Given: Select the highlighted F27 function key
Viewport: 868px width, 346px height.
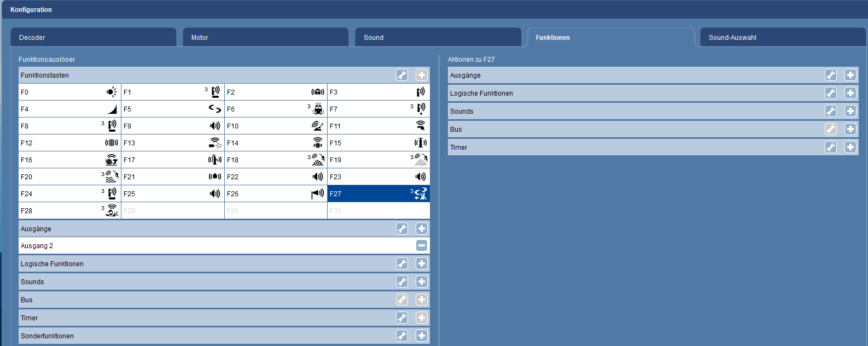Looking at the screenshot, I should click(378, 194).
